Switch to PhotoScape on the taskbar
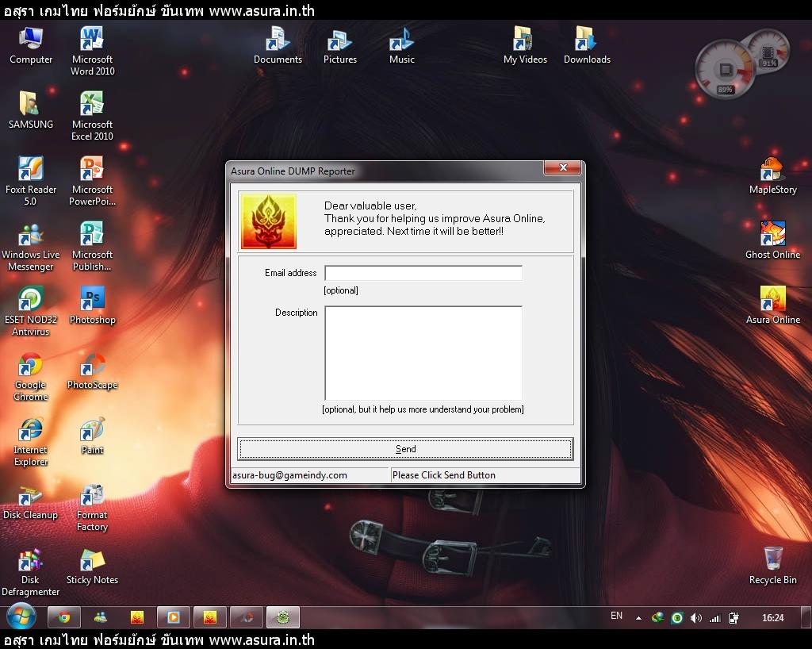Screen dimensions: 812x649 click(247, 617)
